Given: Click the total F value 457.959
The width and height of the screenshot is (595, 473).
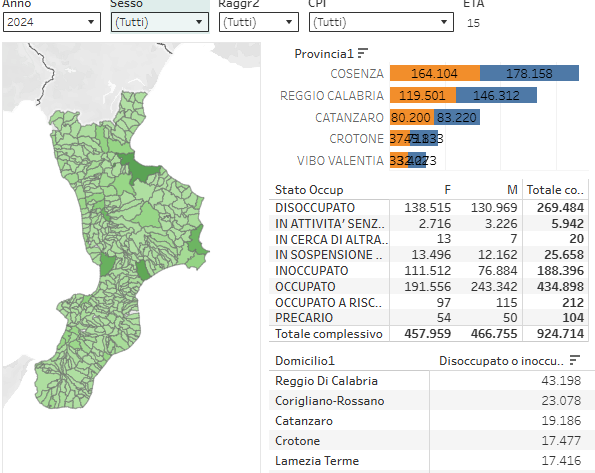Looking at the screenshot, I should pyautogui.click(x=428, y=334).
